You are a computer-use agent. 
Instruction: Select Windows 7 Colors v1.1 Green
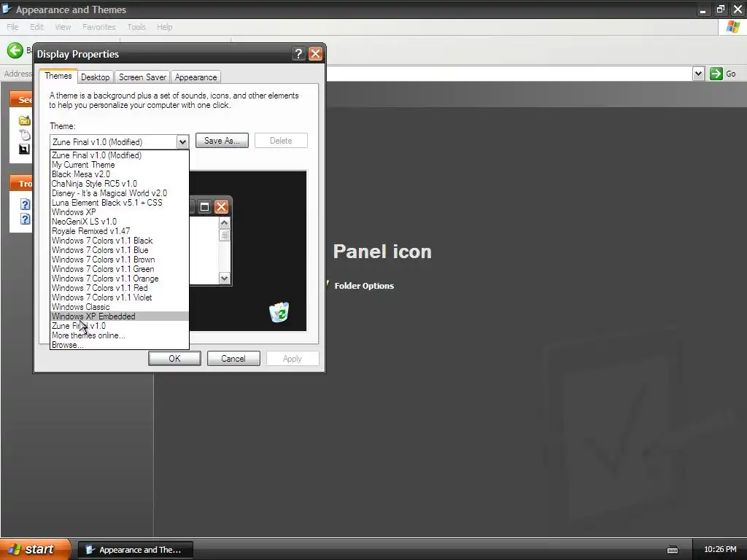coord(120,270)
